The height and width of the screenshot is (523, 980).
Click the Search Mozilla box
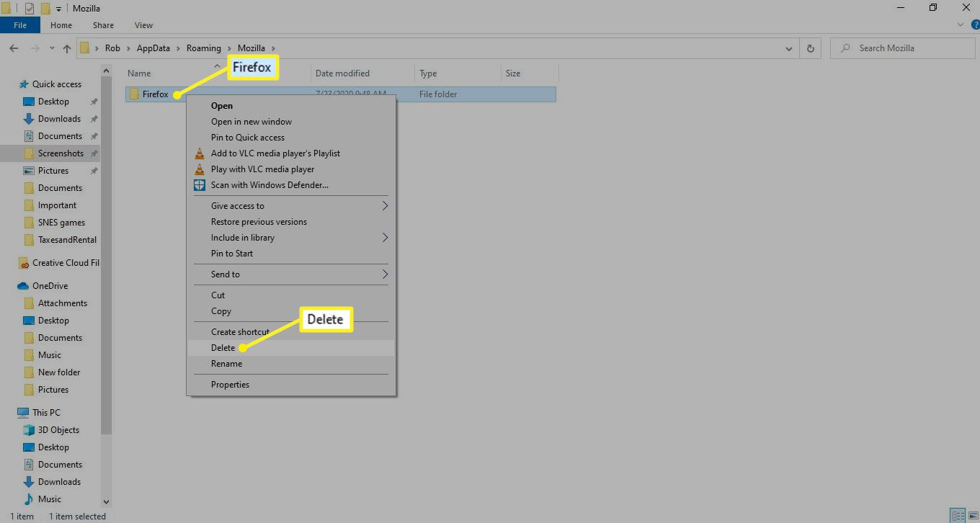coord(903,48)
